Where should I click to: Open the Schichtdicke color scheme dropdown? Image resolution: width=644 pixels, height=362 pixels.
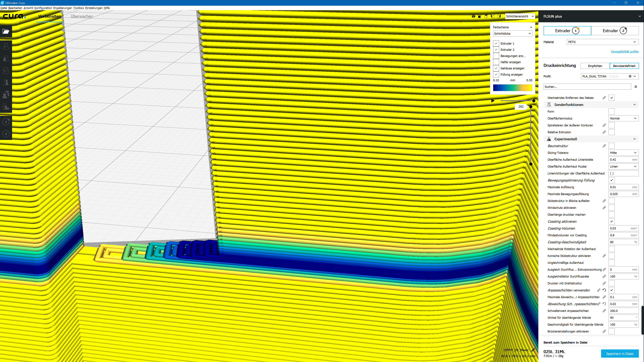coord(513,34)
